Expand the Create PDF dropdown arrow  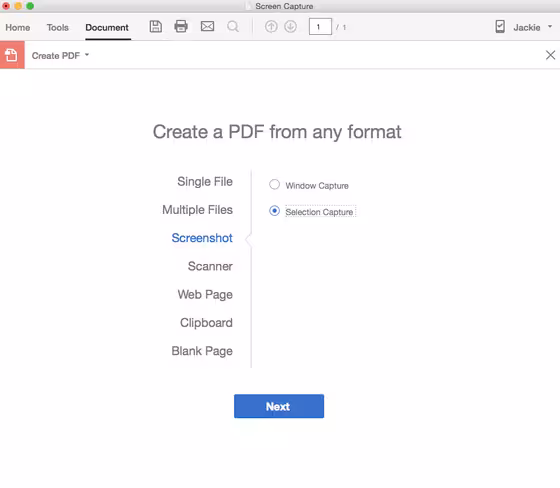point(87,55)
